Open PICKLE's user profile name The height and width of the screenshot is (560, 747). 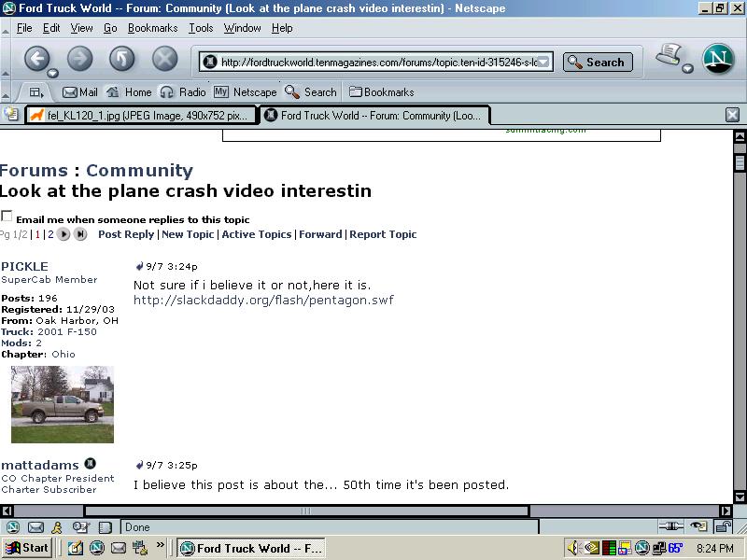(x=24, y=266)
